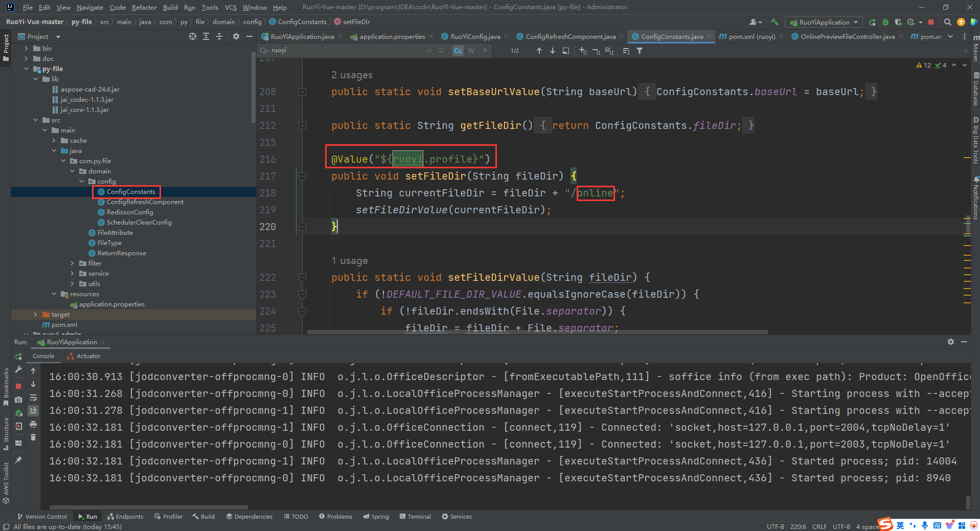980x531 pixels.
Task: Open the Refactor menu
Action: [x=144, y=7]
